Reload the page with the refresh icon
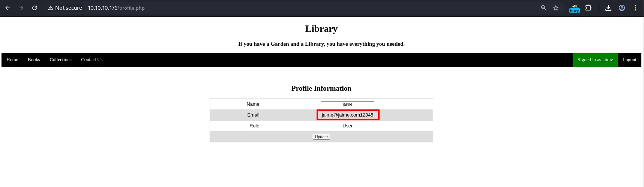The image size is (644, 187). coord(35,8)
